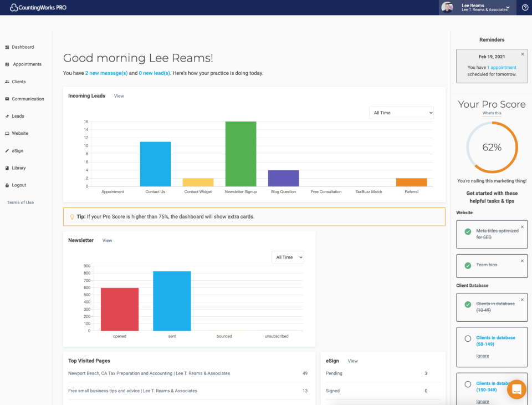Click the 62% Pro Score progress ring

pos(492,148)
